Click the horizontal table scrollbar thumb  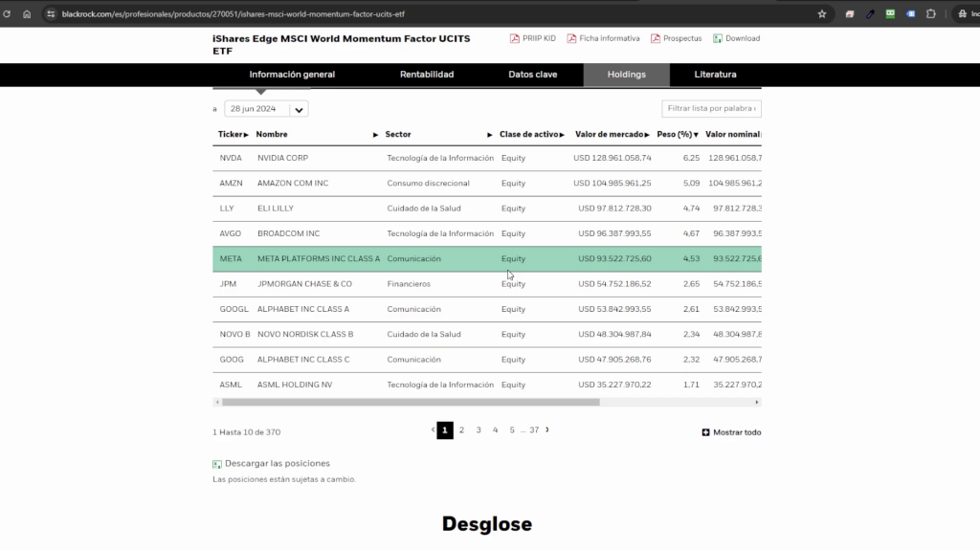coord(411,403)
